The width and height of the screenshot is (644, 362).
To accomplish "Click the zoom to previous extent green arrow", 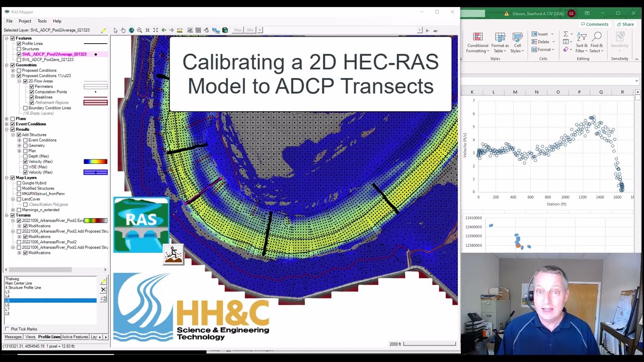I will click(164, 31).
